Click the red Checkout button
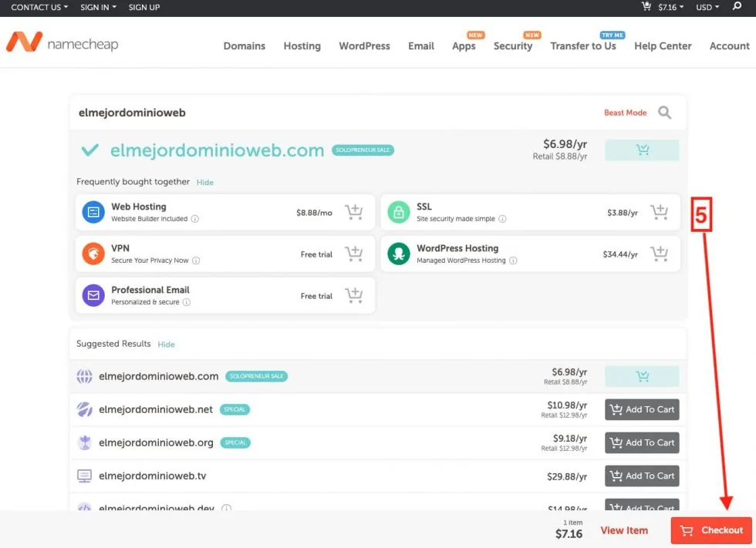The height and width of the screenshot is (548, 756). pos(711,530)
